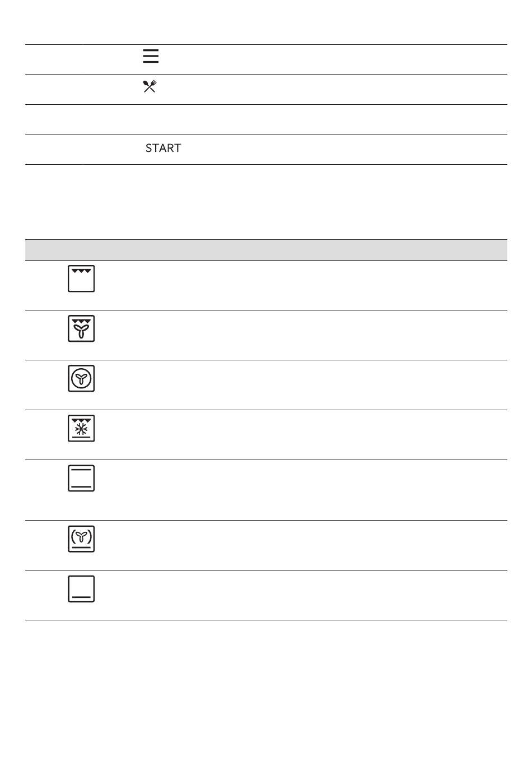Click the START label

point(163,148)
